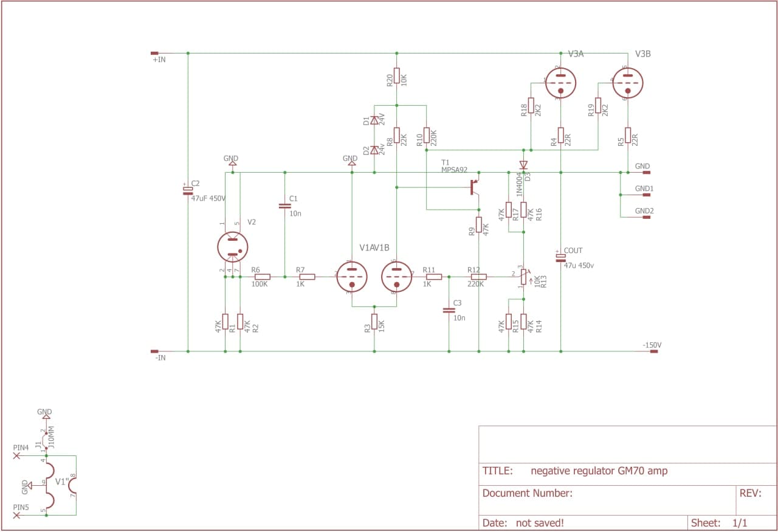The image size is (778, 532).
Task: Select the V1B triode symbol
Action: tap(396, 277)
